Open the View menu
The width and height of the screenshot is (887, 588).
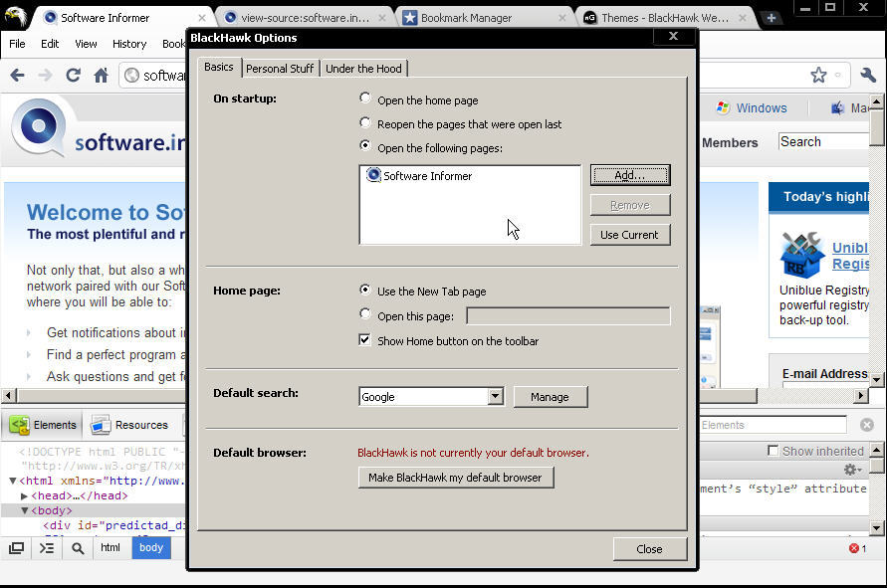(x=86, y=44)
